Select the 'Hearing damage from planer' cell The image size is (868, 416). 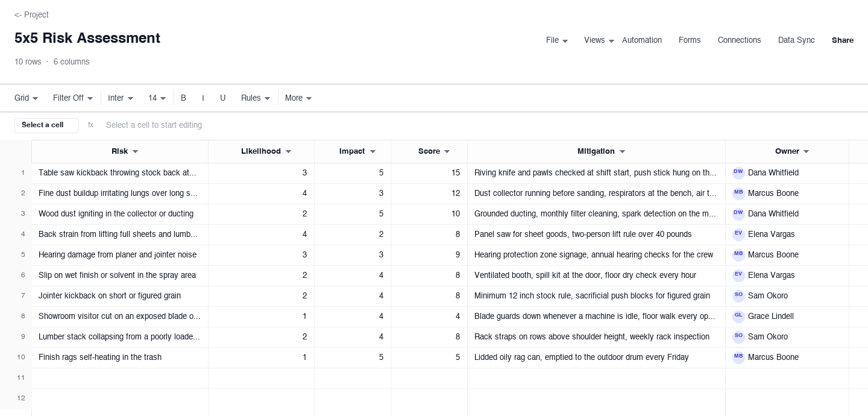(120, 255)
